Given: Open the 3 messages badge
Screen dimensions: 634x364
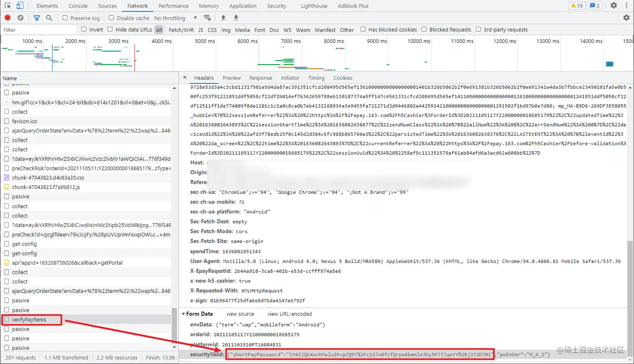Looking at the screenshot, I should pos(595,6).
